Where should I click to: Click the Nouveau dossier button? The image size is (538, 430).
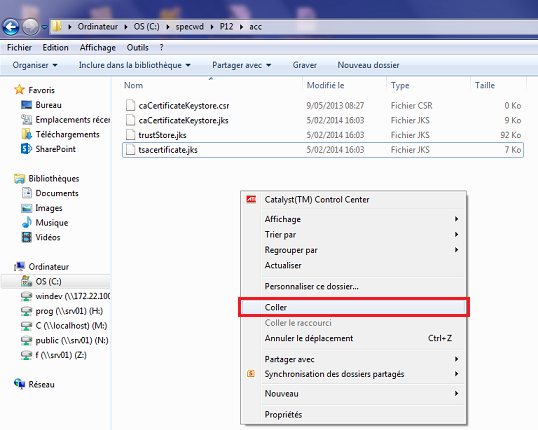tap(368, 65)
